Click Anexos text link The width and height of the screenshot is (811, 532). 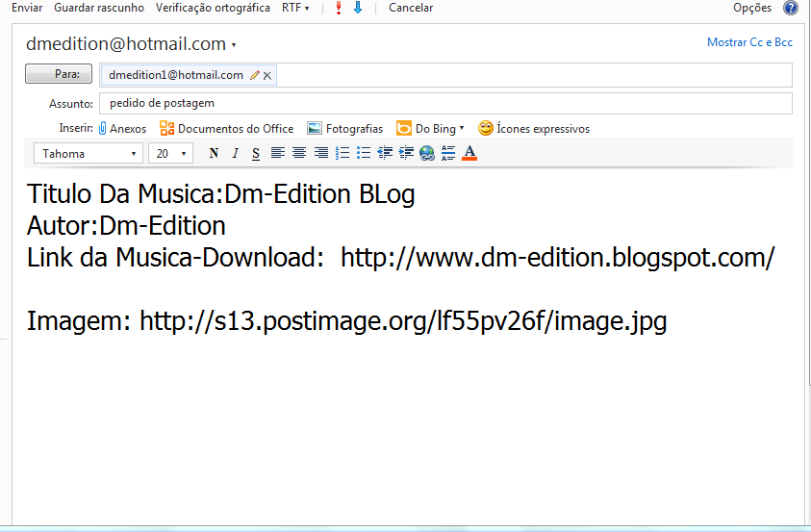[128, 129]
